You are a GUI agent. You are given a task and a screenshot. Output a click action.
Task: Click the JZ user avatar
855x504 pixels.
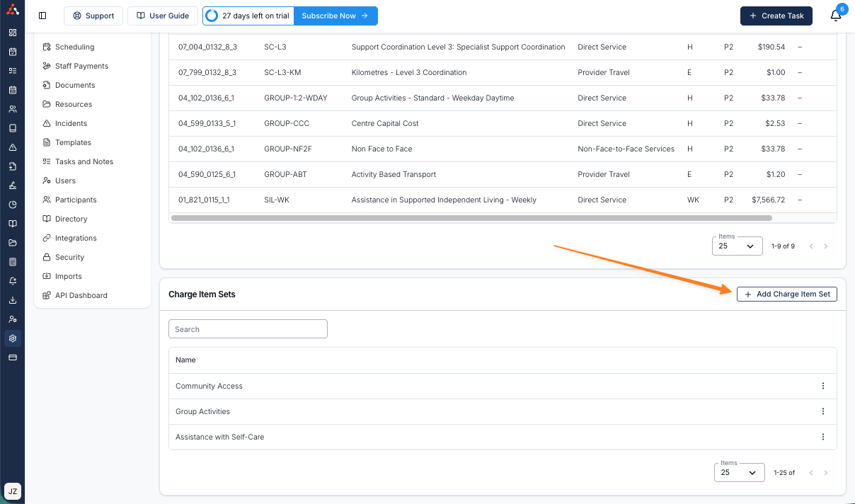coord(13,491)
